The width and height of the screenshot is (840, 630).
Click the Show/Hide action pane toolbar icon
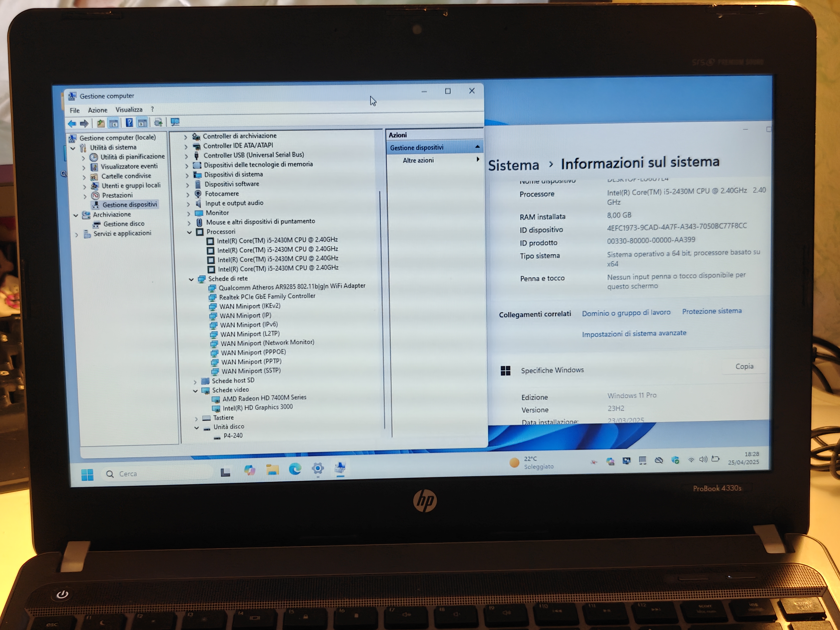(142, 123)
